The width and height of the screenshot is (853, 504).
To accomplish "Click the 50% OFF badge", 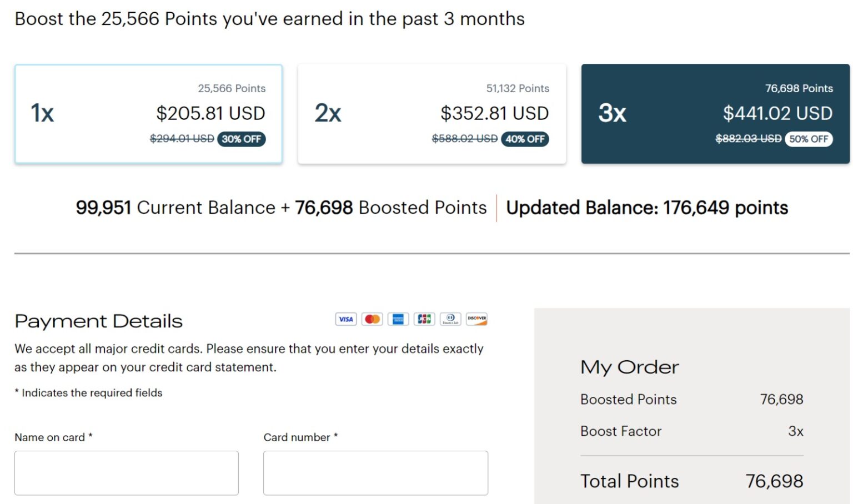I will click(x=809, y=139).
